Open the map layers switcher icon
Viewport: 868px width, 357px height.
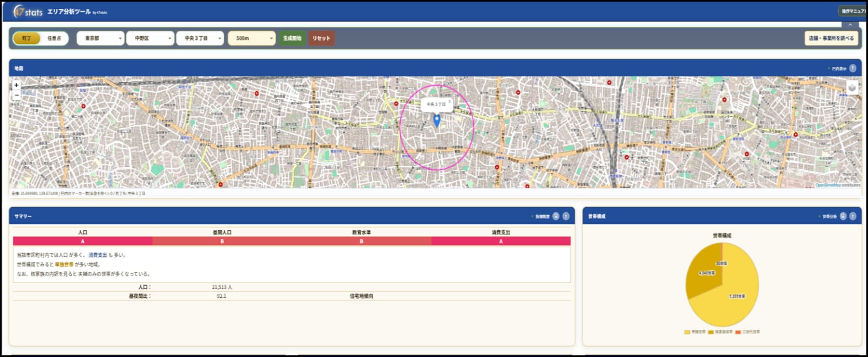(x=852, y=87)
